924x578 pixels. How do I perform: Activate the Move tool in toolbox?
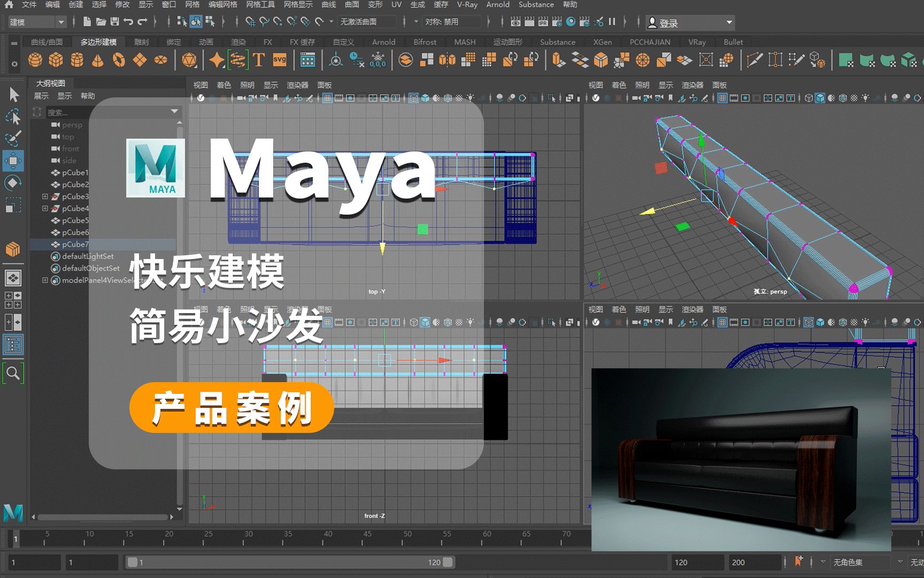coord(13,161)
